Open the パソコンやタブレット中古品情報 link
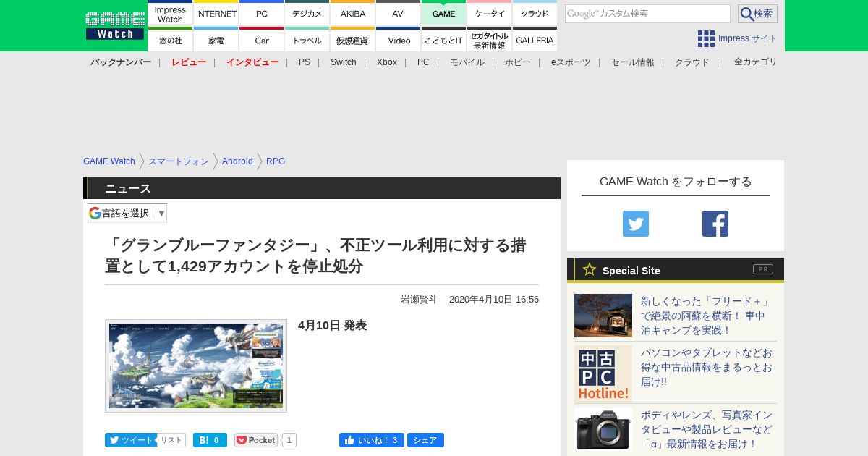Viewport: 868px width, 456px height. [x=707, y=367]
